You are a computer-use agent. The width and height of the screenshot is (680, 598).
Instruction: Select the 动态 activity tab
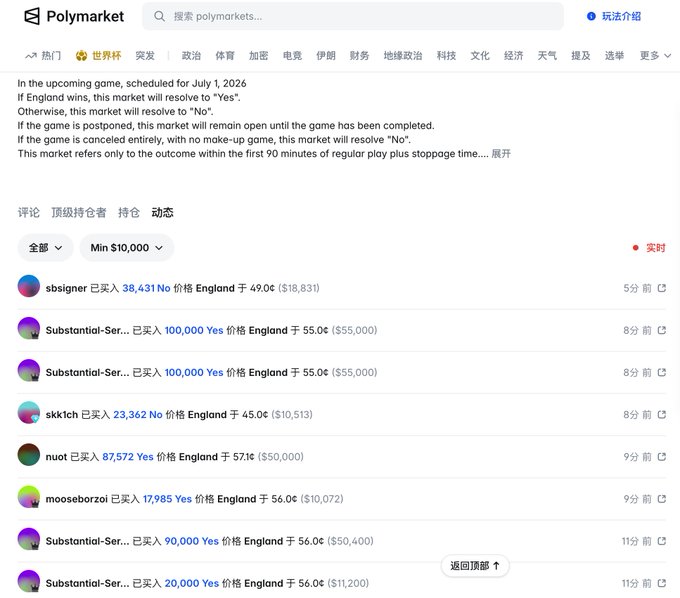(162, 212)
